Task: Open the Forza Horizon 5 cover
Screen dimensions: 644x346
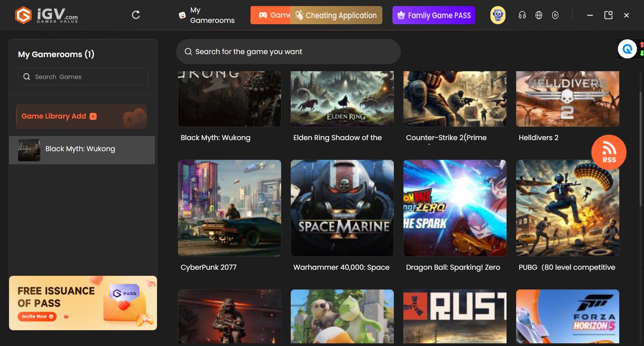Action: coord(567,318)
